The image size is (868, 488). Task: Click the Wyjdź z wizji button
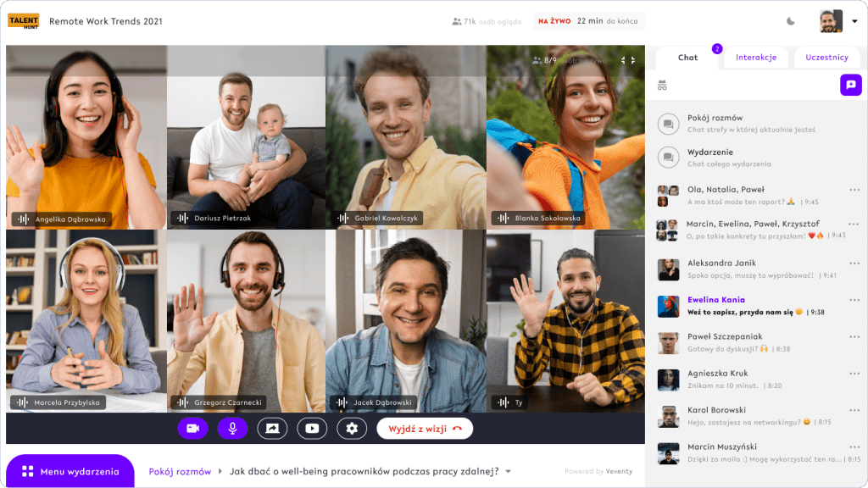click(425, 429)
